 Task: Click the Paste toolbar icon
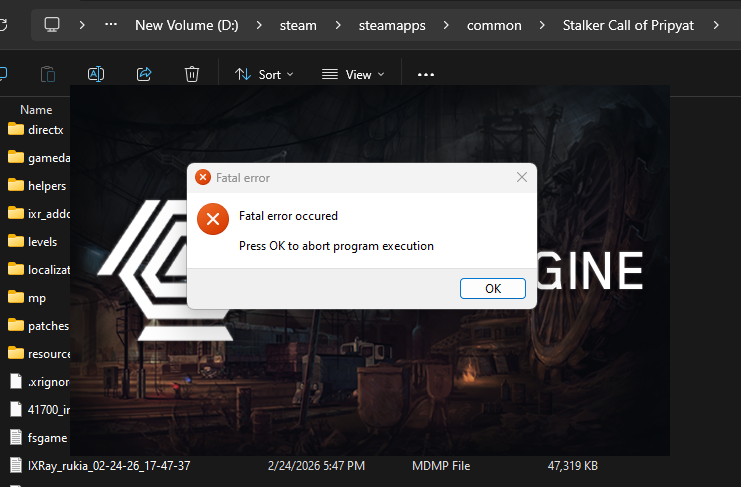point(48,74)
